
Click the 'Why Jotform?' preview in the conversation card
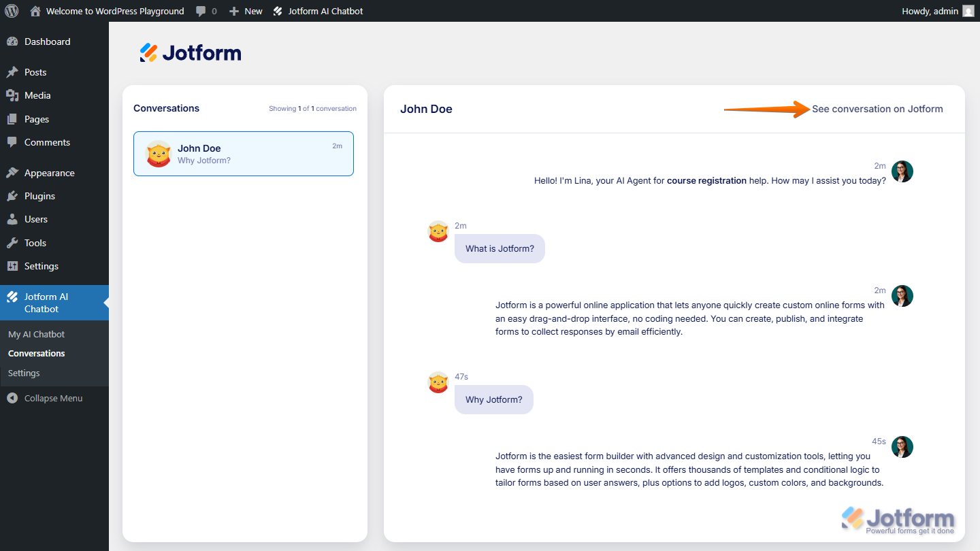[x=204, y=161]
